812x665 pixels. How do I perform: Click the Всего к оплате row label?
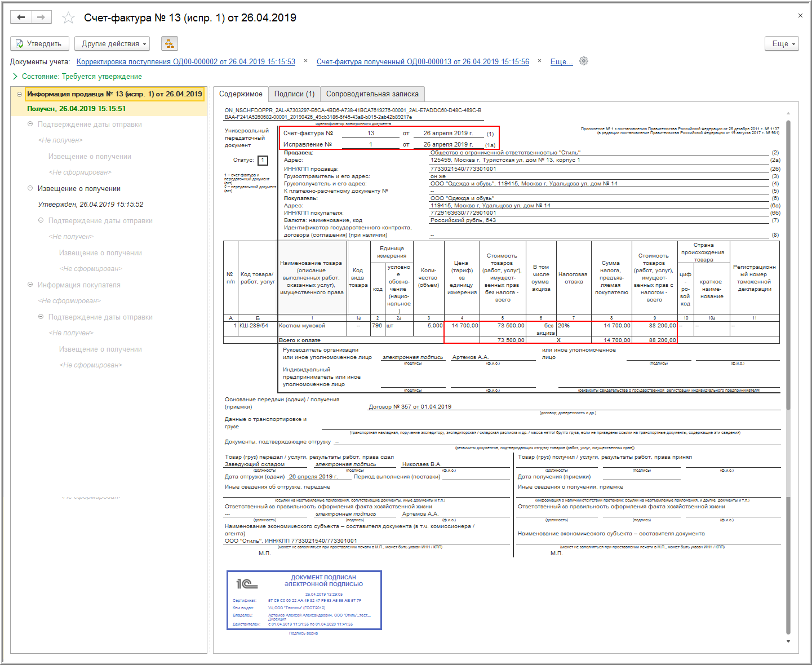coord(300,340)
